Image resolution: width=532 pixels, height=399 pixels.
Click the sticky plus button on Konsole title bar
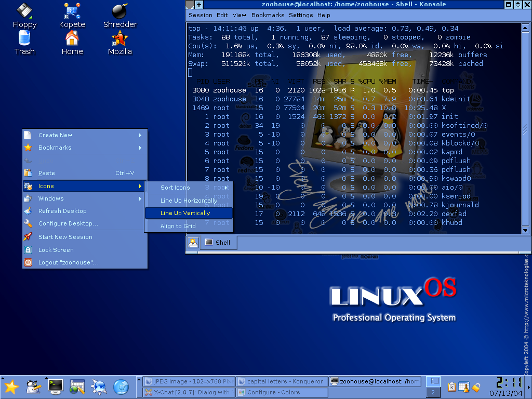[199, 4]
